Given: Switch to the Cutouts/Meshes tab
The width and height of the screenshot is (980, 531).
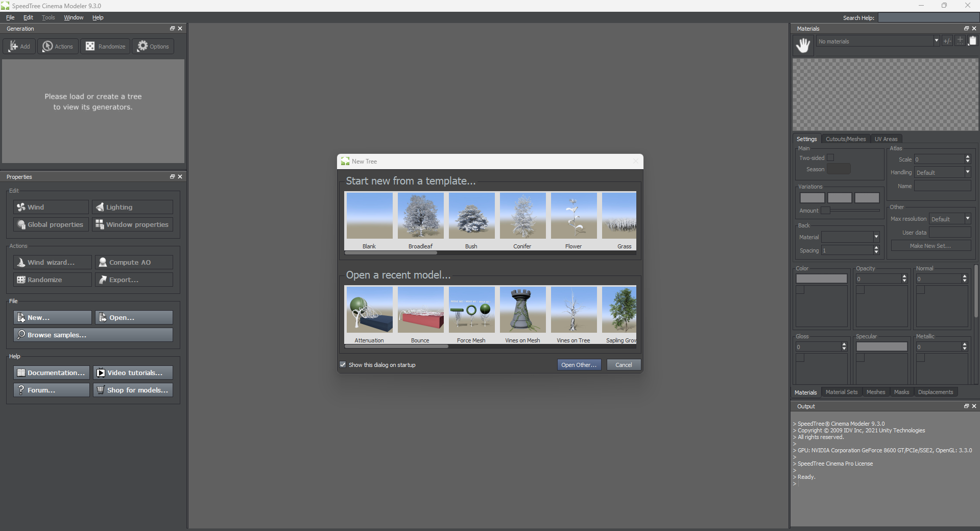Looking at the screenshot, I should pos(846,139).
